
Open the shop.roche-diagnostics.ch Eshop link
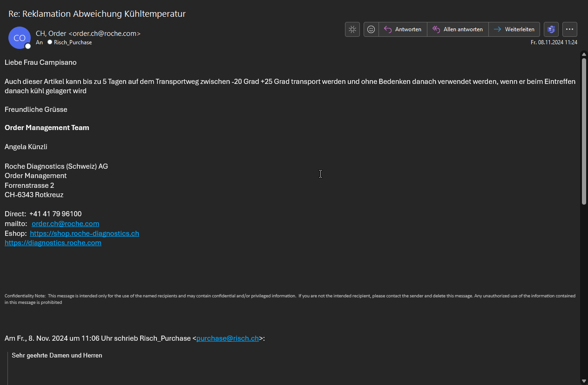(84, 234)
